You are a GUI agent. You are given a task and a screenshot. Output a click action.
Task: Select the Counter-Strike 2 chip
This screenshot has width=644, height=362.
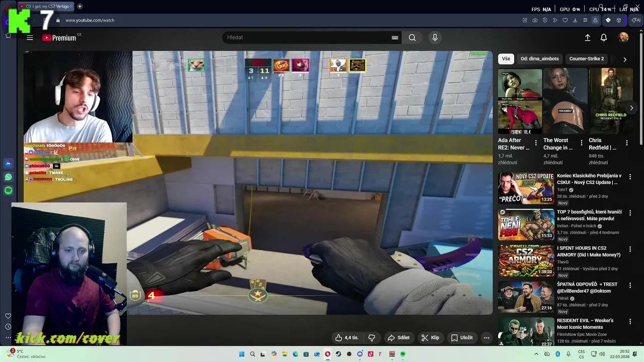coord(586,59)
